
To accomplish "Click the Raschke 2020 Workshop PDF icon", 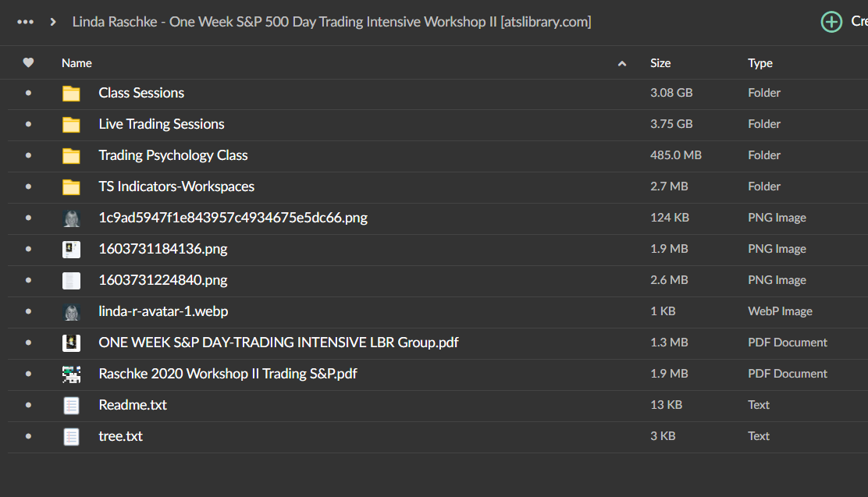I will click(71, 374).
